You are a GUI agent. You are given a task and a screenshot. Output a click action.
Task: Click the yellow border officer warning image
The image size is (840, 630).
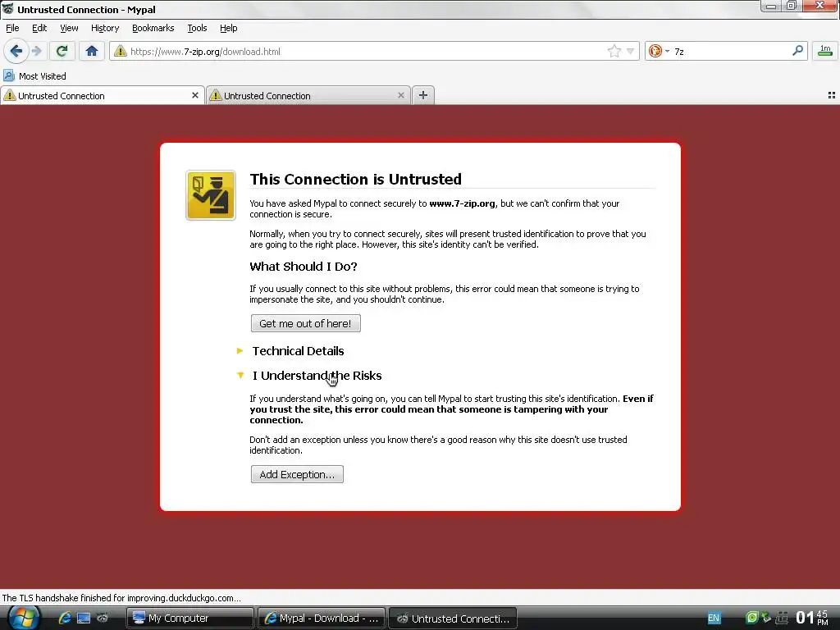[x=211, y=195]
